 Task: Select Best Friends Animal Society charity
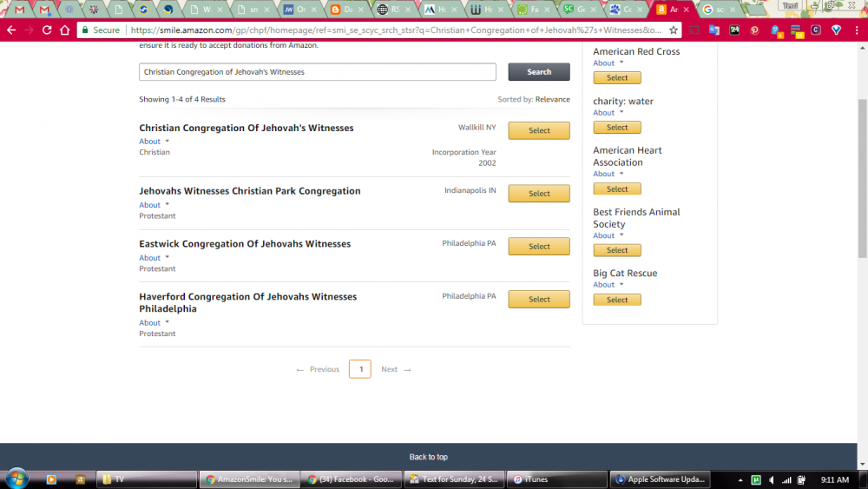[617, 250]
